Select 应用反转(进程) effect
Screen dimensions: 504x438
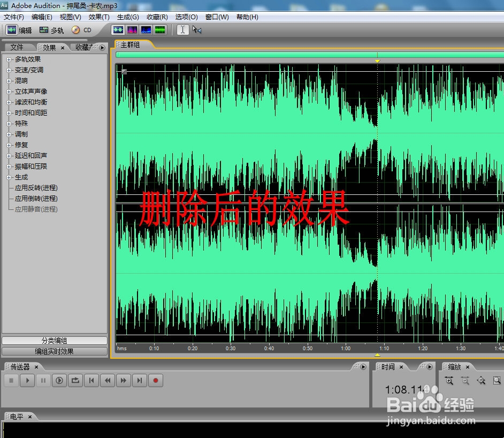[x=36, y=188]
